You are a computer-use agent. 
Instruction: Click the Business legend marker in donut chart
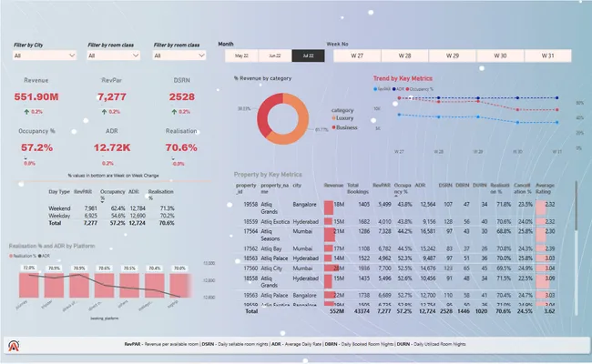[333, 127]
